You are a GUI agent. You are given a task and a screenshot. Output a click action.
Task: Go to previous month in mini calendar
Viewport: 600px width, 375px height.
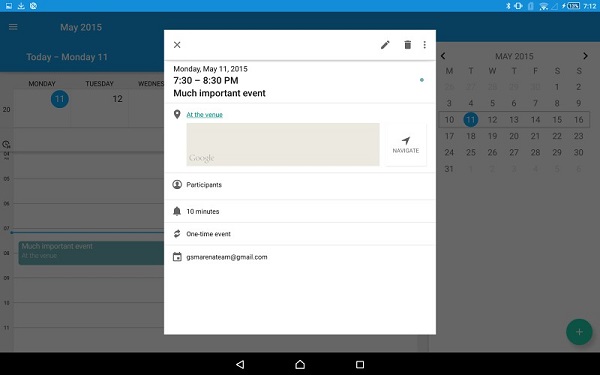(x=443, y=56)
